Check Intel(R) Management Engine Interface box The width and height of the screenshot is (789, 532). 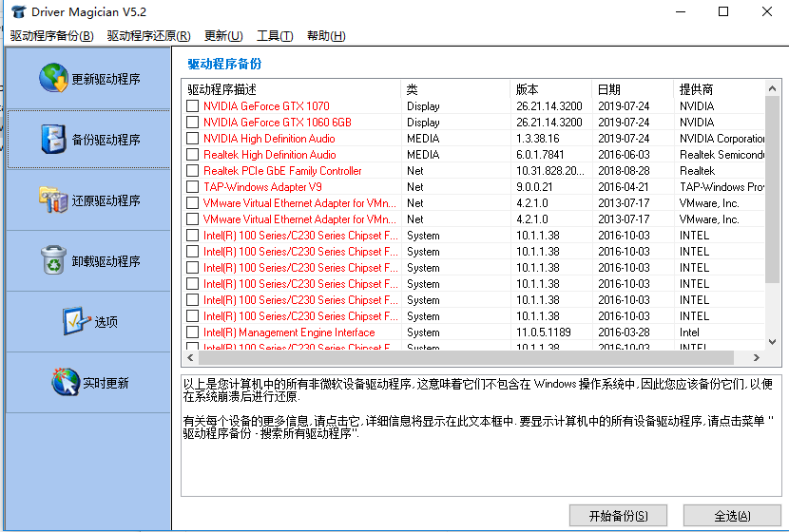coord(192,332)
